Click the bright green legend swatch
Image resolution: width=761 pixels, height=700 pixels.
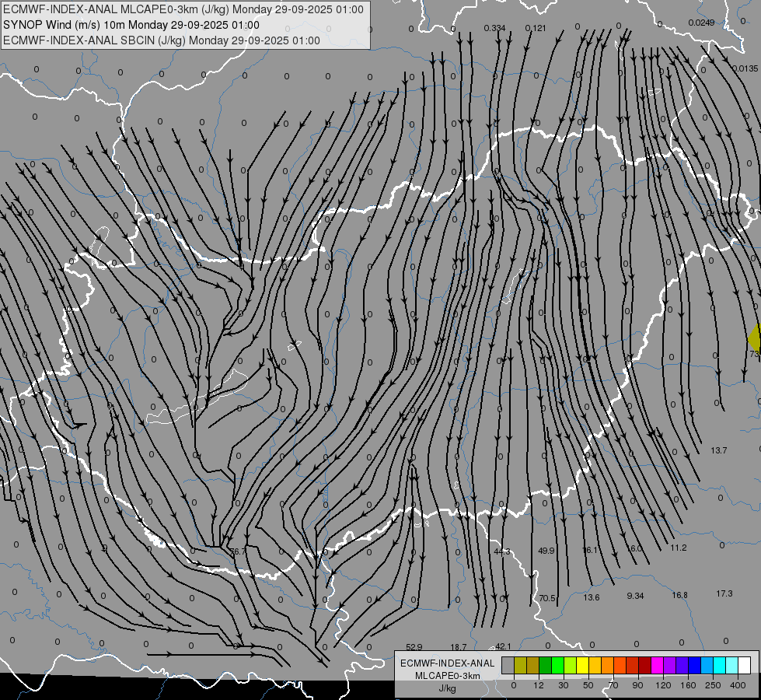tap(558, 665)
